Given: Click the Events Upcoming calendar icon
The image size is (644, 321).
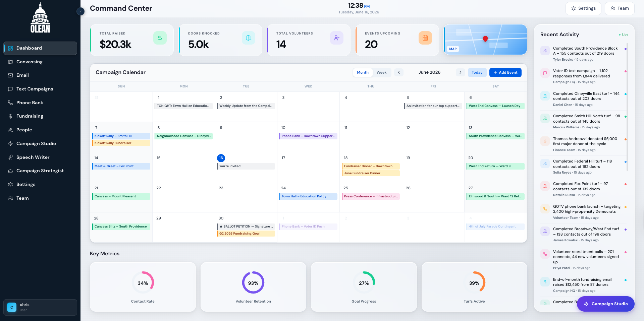Looking at the screenshot, I should (425, 38).
